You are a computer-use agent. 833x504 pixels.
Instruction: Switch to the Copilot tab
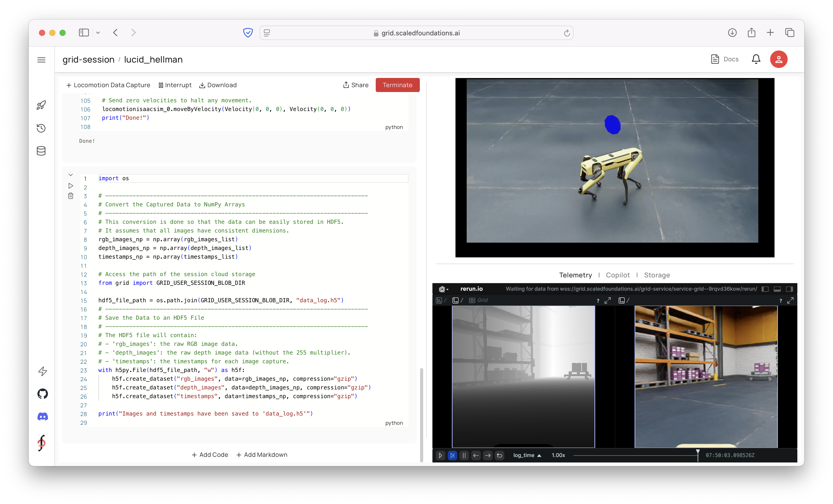pos(618,275)
